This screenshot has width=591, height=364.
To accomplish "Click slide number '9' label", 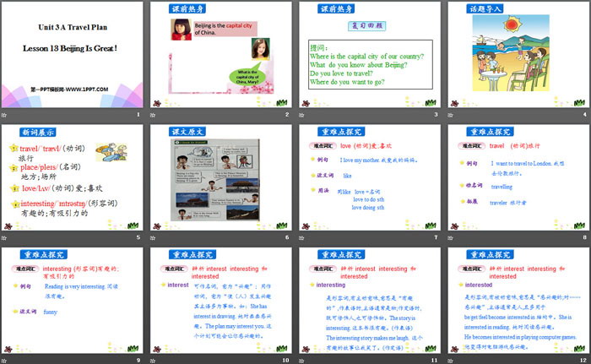I will (138, 361).
